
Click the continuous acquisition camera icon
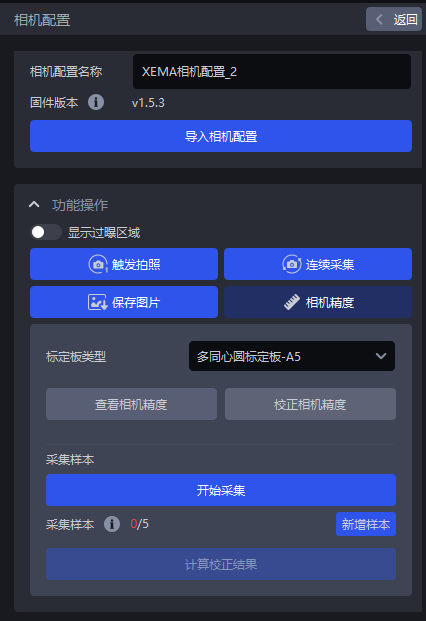pyautogui.click(x=292, y=264)
